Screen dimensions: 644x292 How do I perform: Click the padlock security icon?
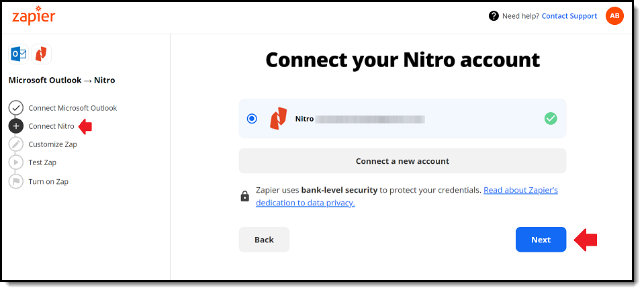(x=245, y=196)
